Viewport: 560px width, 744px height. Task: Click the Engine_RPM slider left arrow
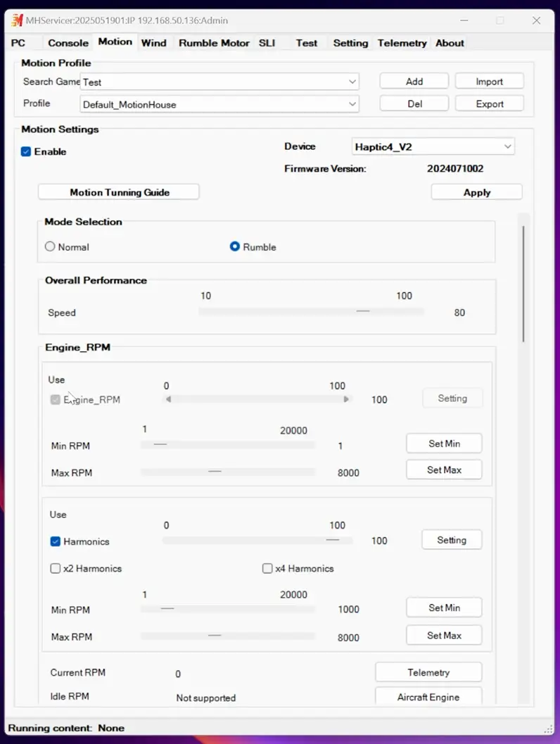(x=168, y=399)
